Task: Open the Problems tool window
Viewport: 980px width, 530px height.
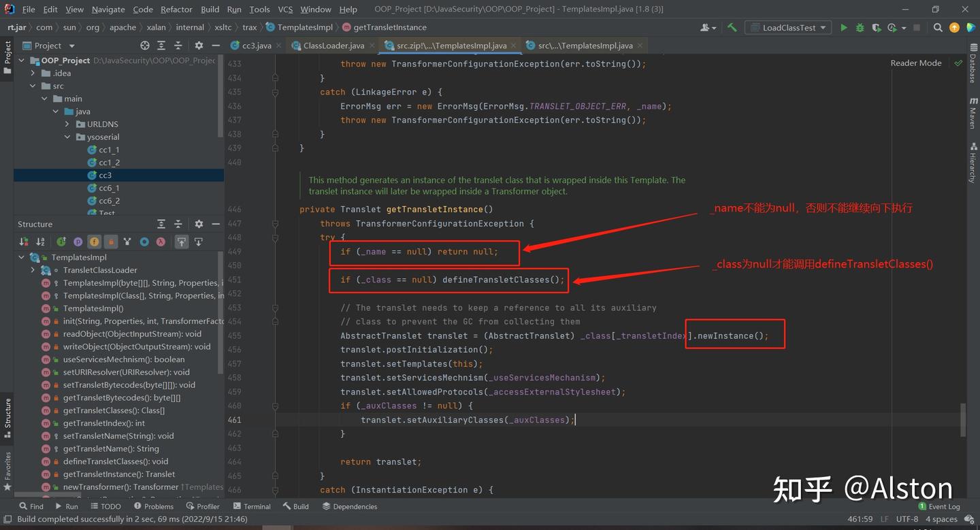Action: pyautogui.click(x=154, y=506)
